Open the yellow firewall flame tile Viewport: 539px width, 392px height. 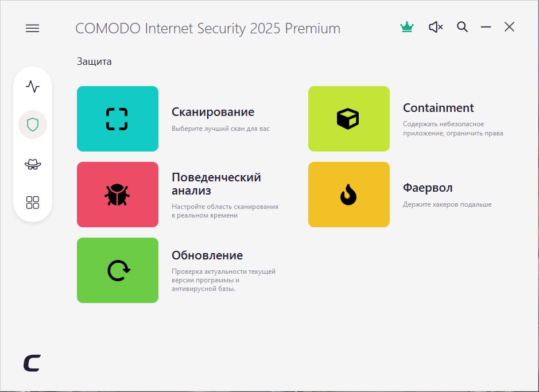tap(348, 195)
